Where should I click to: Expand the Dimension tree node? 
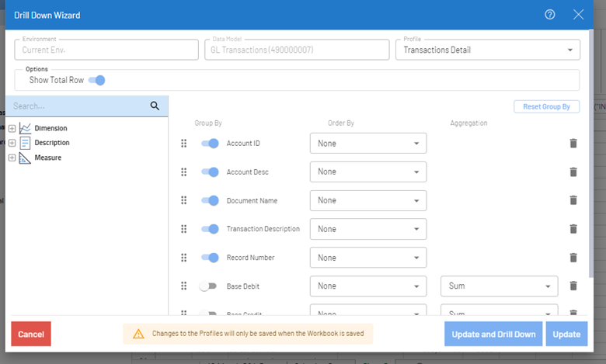pos(12,129)
